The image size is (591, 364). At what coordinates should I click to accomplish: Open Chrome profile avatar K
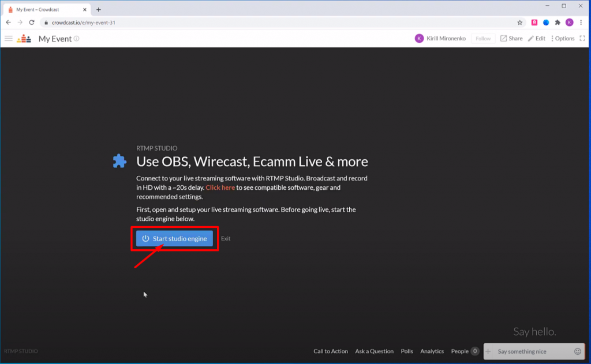pos(570,22)
